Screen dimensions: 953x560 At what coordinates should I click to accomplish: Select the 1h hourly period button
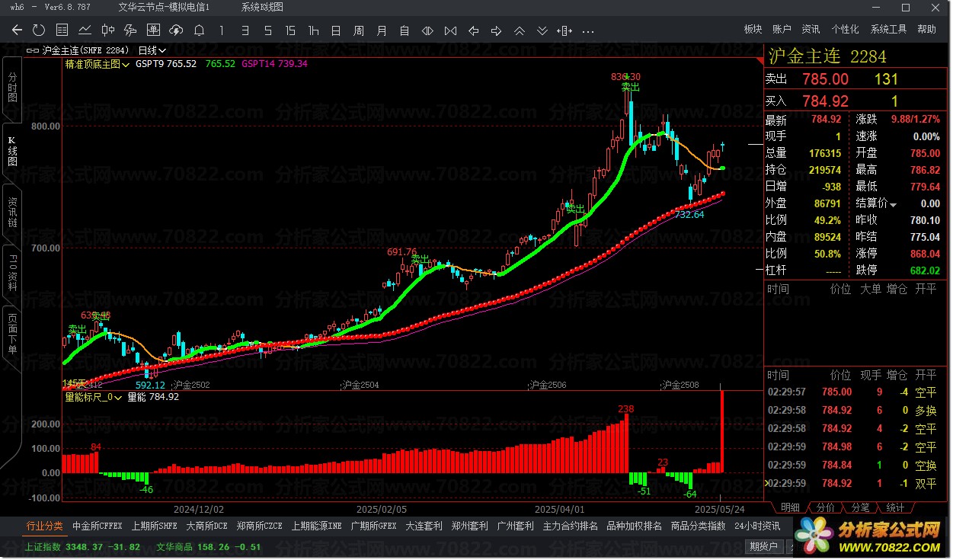313,30
